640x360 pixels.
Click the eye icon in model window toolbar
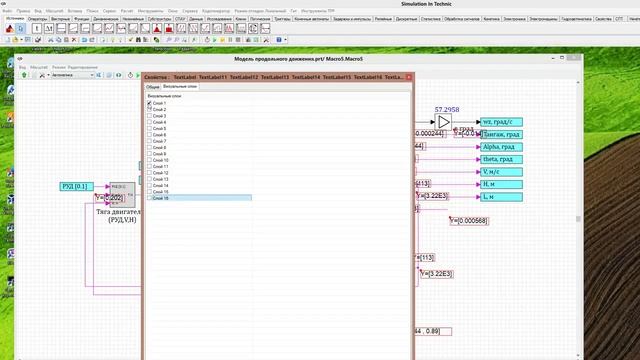click(x=119, y=75)
